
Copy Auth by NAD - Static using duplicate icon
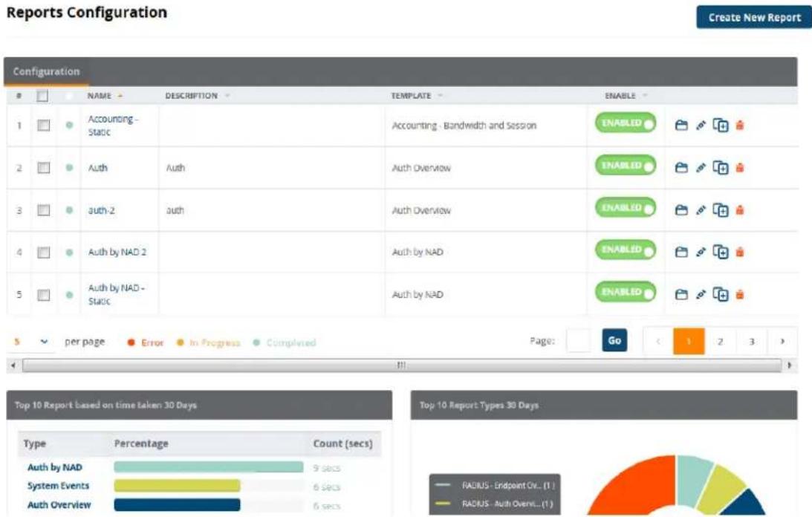click(721, 295)
